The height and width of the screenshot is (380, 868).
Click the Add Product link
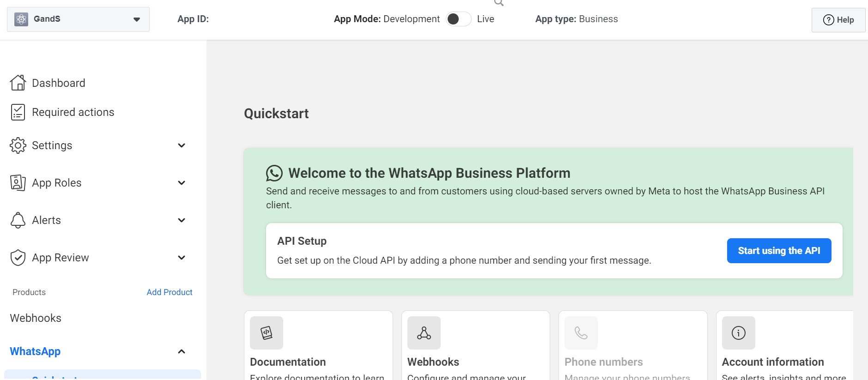coord(170,292)
